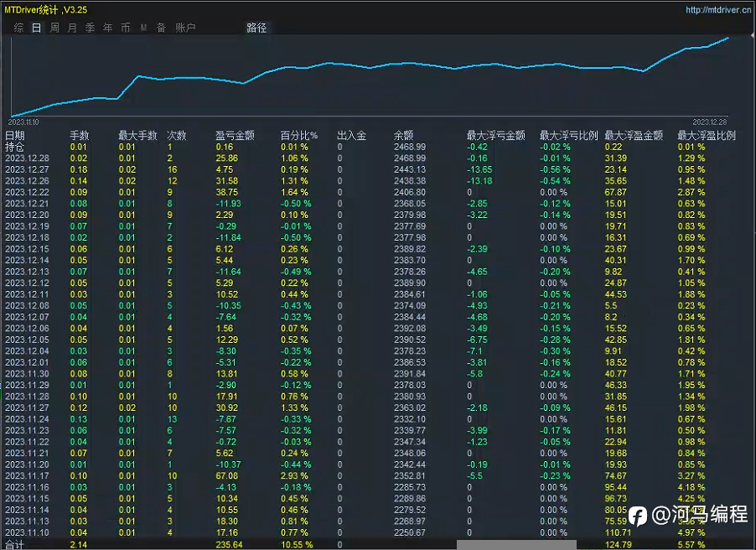Click the 合计 totals row
This screenshot has width=756, height=550.
15,544
